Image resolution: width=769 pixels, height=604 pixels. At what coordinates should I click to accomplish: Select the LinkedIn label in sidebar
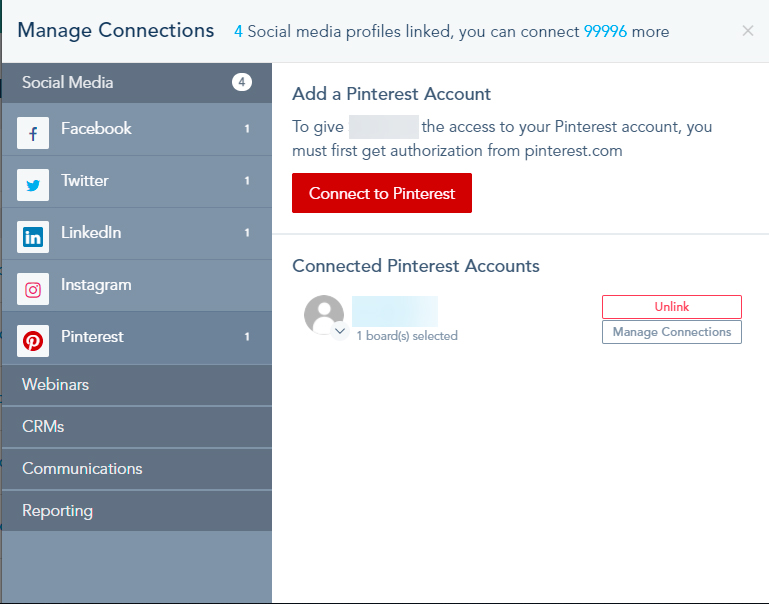91,233
